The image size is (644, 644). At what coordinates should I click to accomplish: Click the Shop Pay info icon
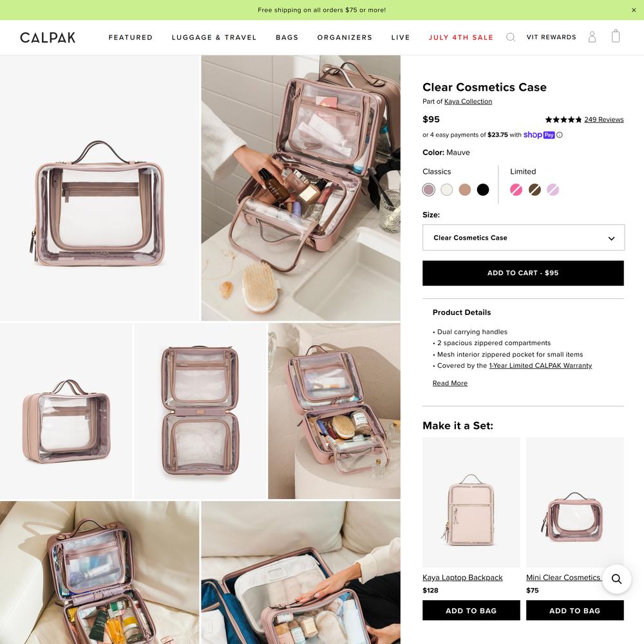[560, 135]
